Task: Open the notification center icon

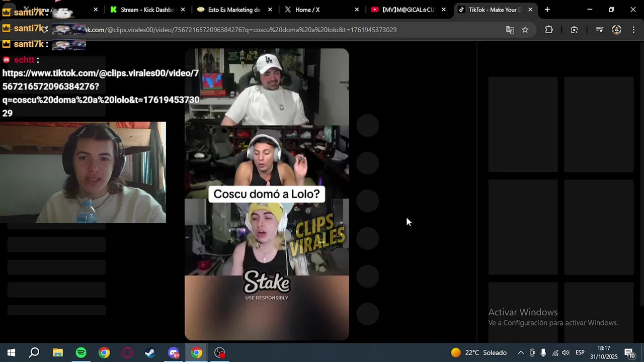Action: (629, 352)
